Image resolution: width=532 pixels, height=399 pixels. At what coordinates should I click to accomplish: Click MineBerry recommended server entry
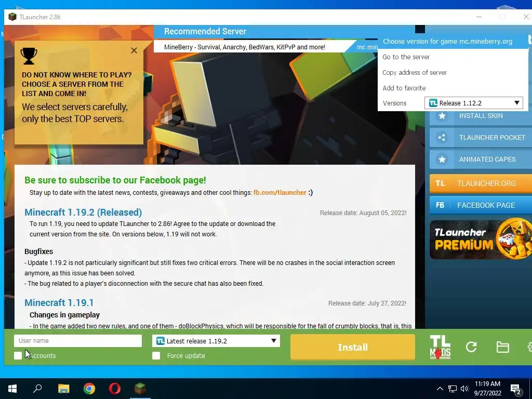pos(245,47)
